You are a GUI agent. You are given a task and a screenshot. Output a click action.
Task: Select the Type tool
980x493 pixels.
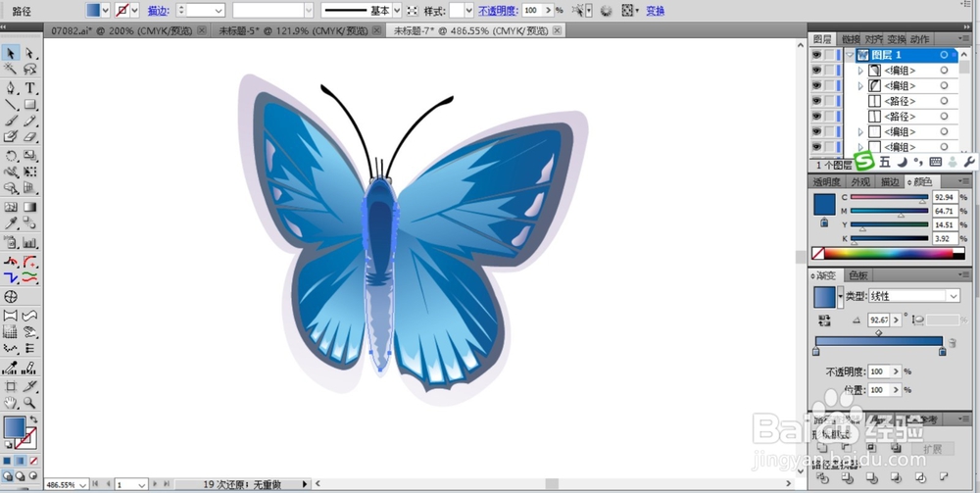[x=29, y=88]
